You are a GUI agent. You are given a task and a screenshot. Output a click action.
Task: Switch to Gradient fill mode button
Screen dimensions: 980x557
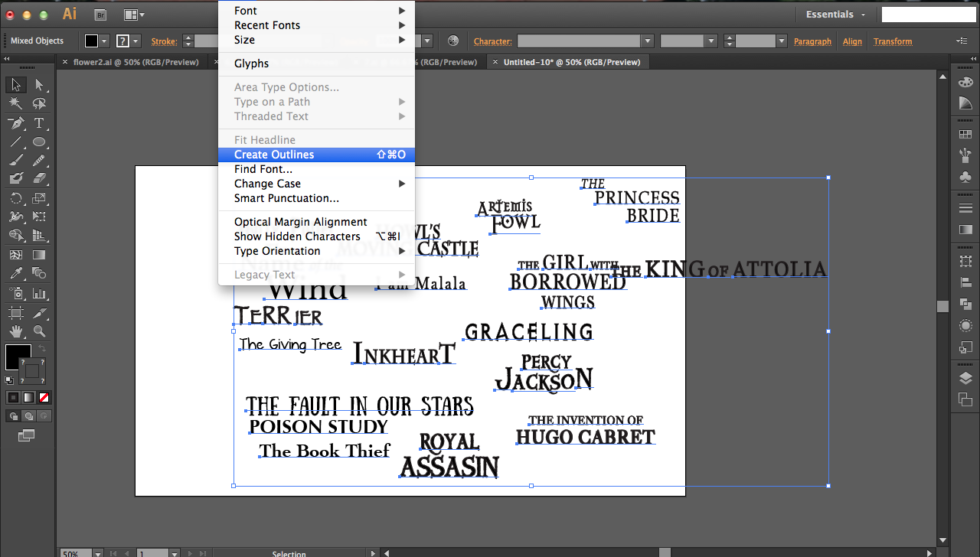tap(28, 397)
